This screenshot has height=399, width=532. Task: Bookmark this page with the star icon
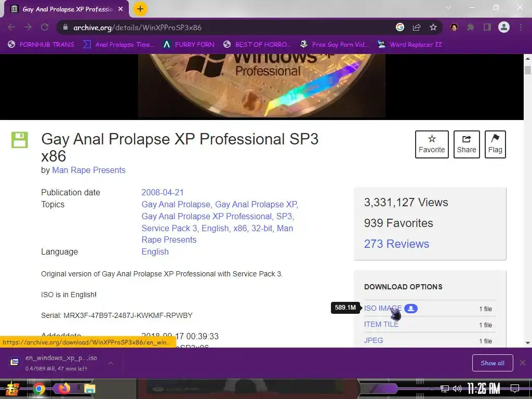click(x=433, y=28)
